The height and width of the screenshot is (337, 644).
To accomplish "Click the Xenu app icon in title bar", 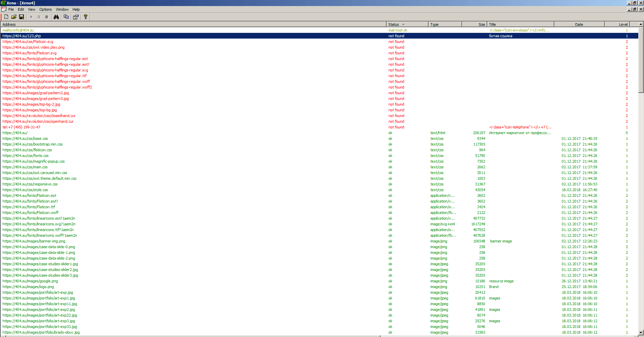I will point(3,3).
